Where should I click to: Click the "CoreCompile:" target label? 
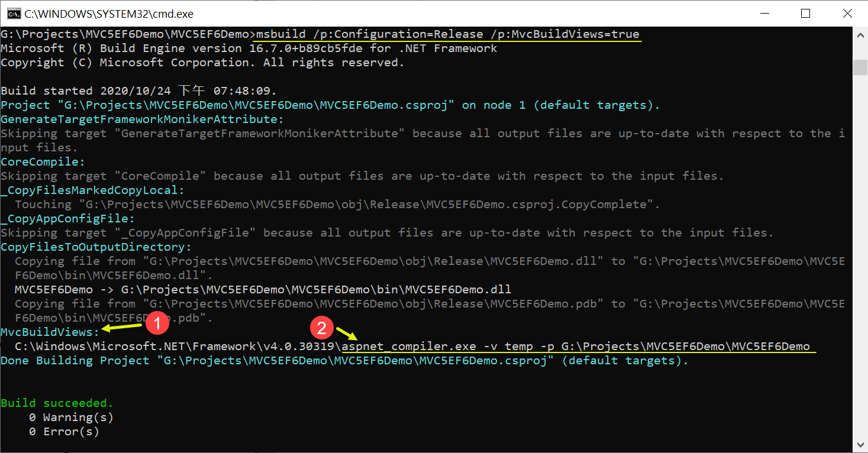[x=43, y=162]
